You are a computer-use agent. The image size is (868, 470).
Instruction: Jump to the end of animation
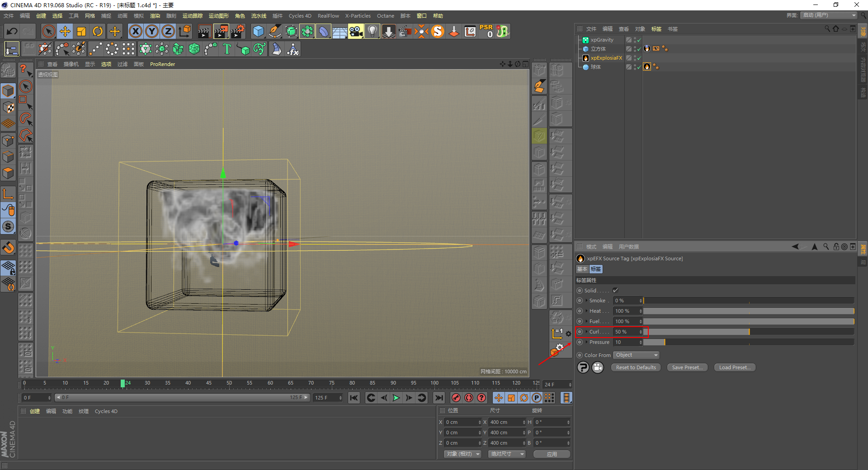point(439,398)
